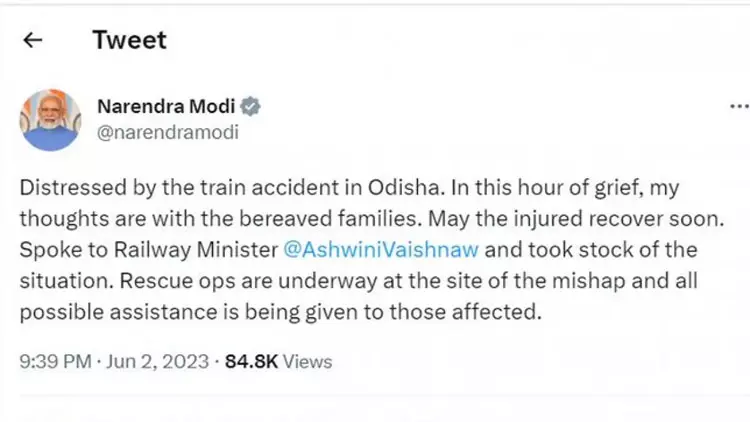Click the back arrow icon
750x422 pixels.
tap(33, 40)
